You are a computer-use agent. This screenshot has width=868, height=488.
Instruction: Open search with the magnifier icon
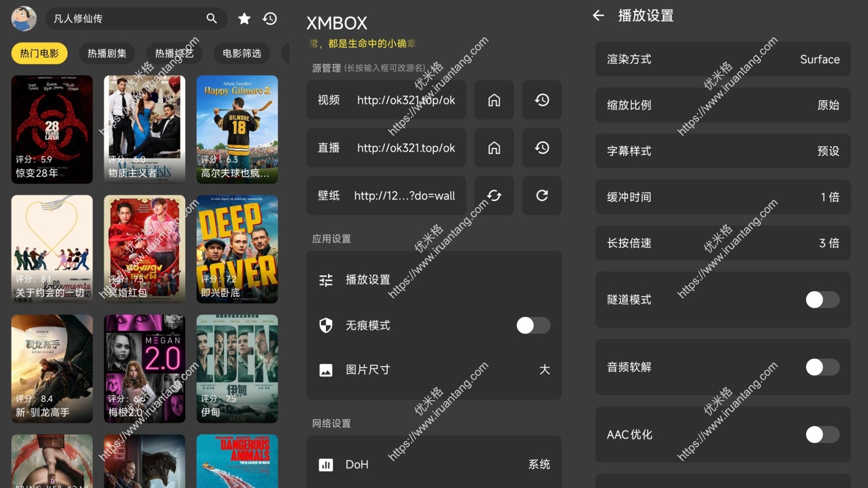tap(212, 18)
